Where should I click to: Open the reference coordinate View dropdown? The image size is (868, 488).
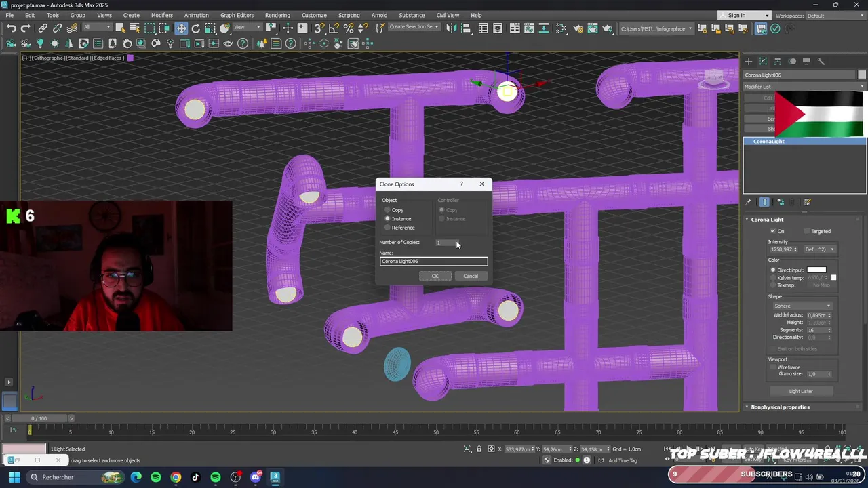click(x=248, y=28)
